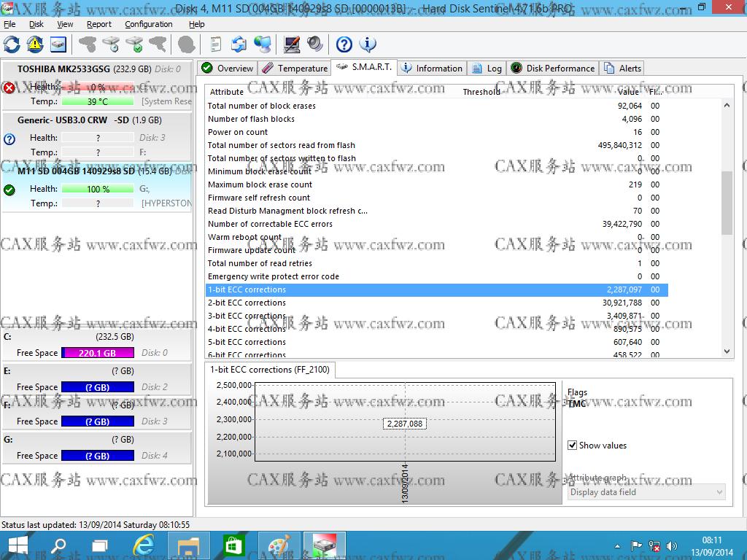Open Paint from the taskbar
Image resolution: width=747 pixels, height=560 pixels.
[x=279, y=545]
